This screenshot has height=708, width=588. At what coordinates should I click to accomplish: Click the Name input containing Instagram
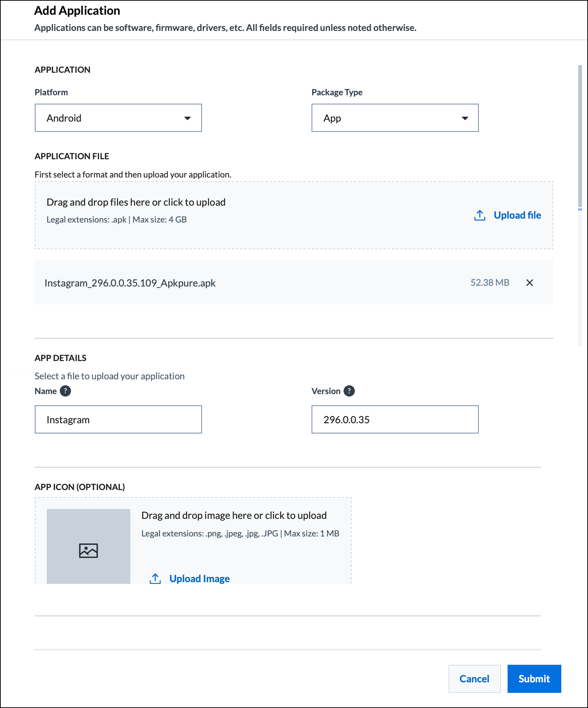[x=118, y=419]
